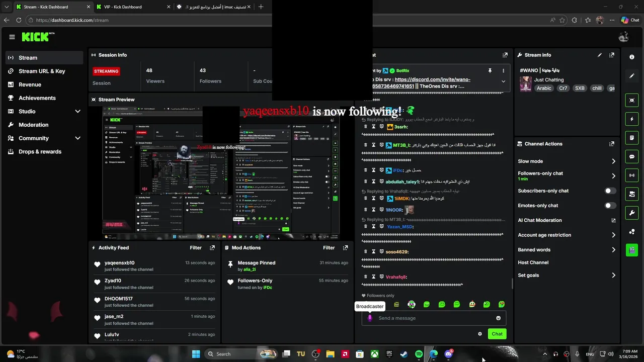Open Steam from the taskbar
This screenshot has height=362, width=644.
pyautogui.click(x=404, y=354)
